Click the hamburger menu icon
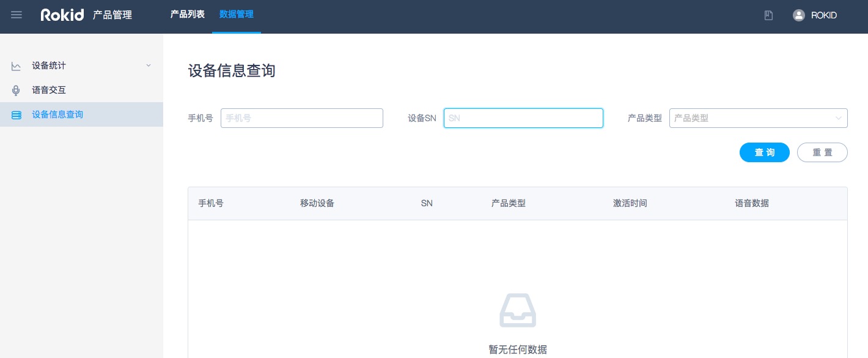This screenshot has width=868, height=358. [x=17, y=15]
